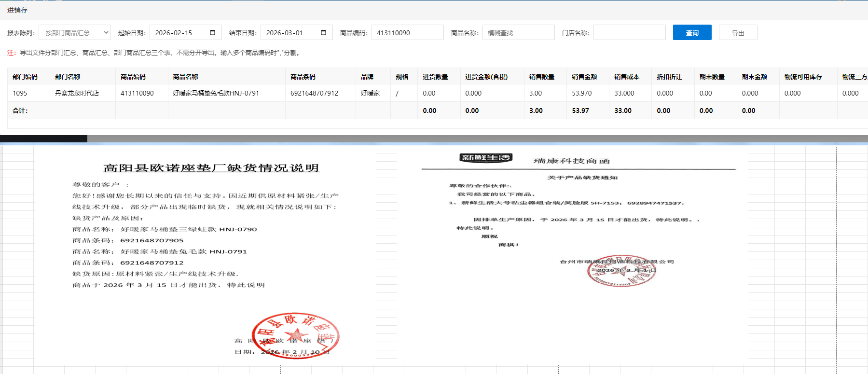This screenshot has height=374, width=868.
Task: Expand the 报表陈列 dropdown
Action: [75, 33]
